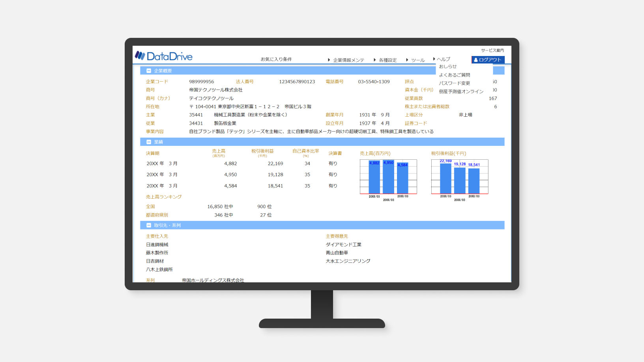This screenshot has width=644, height=362.
Task: Choose パスワード変更 in help menu
Action: 455,83
